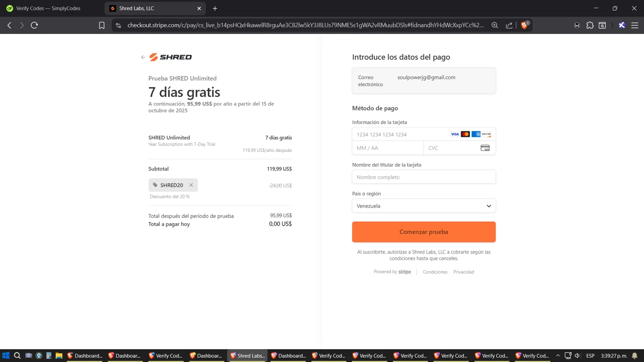The image size is (644, 362).
Task: Open the round W extension icon
Action: (577, 25)
